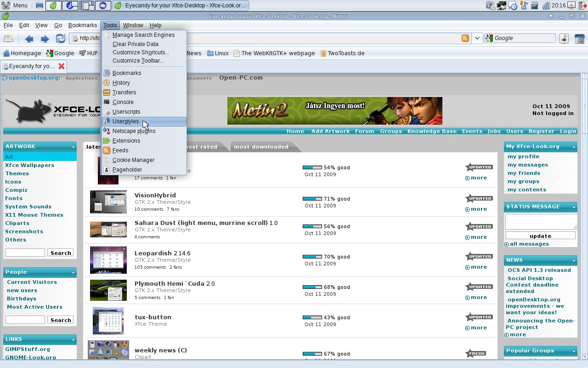Open the network connection tray icon
Viewport: 588px width, 368px height.
[502, 6]
